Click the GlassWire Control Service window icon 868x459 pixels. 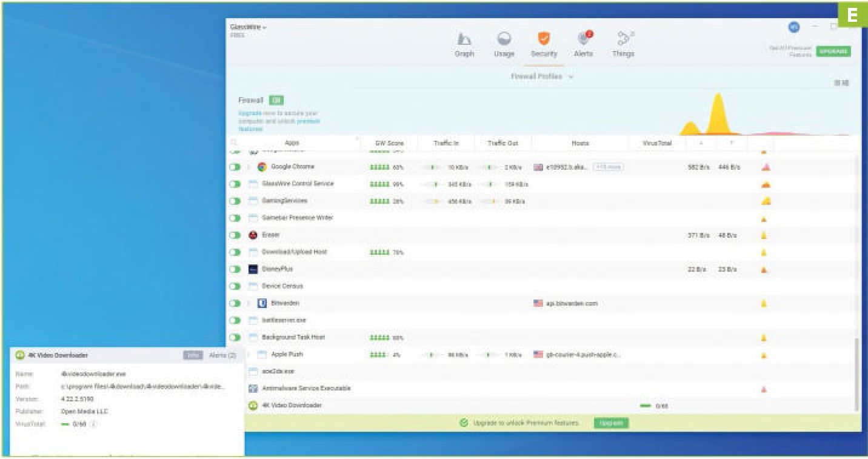click(x=253, y=184)
